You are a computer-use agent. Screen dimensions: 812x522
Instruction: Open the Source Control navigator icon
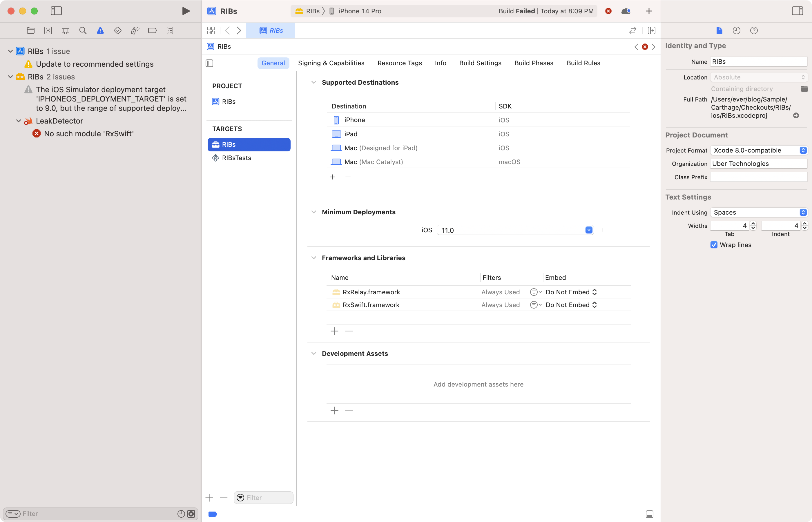[x=48, y=30]
